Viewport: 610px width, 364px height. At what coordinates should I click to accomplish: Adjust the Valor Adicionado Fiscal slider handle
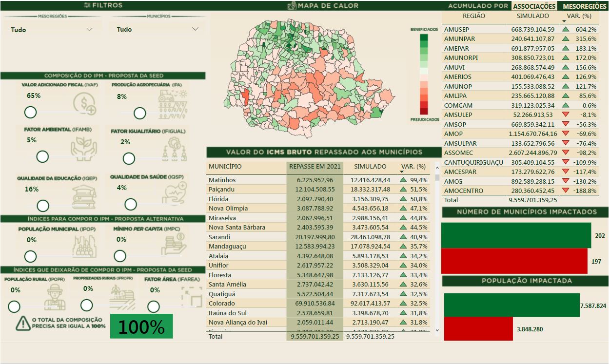click(31, 113)
